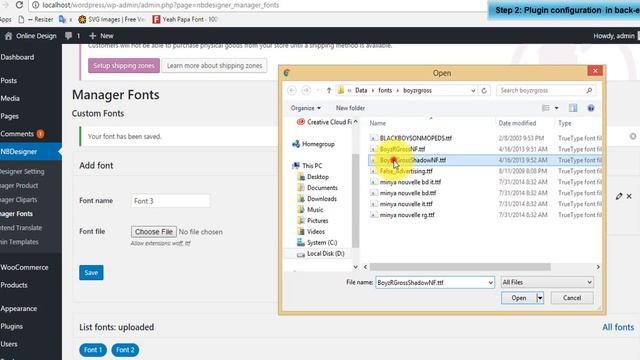Reload the browser page
Screen dimensions: 640x360
(19, 5)
